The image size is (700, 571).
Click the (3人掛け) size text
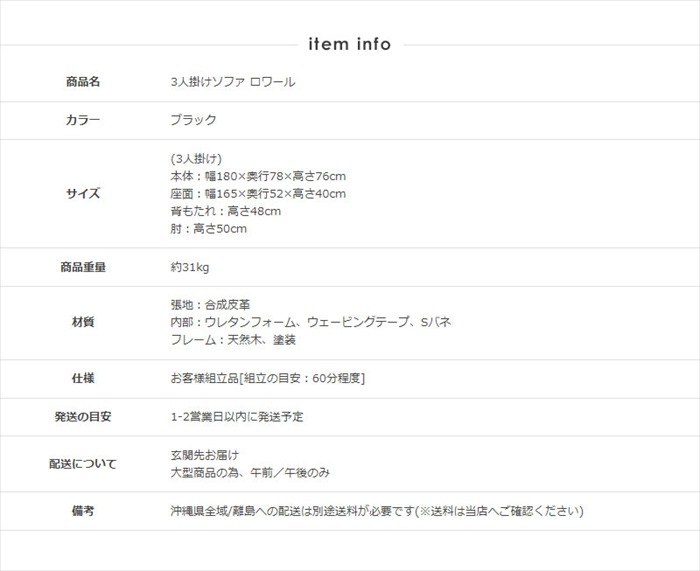(x=196, y=159)
